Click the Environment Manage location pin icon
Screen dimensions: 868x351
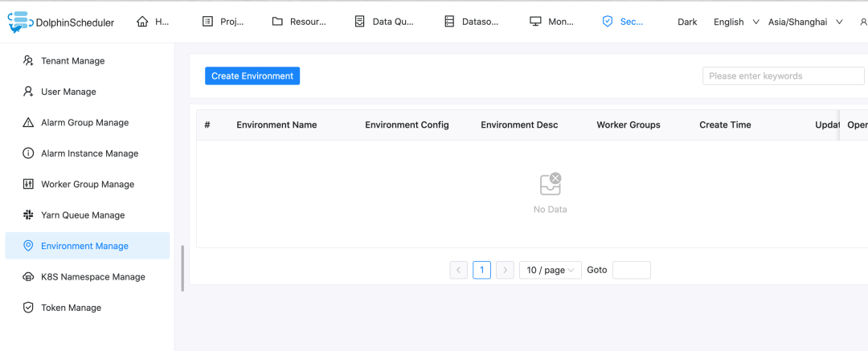(28, 246)
